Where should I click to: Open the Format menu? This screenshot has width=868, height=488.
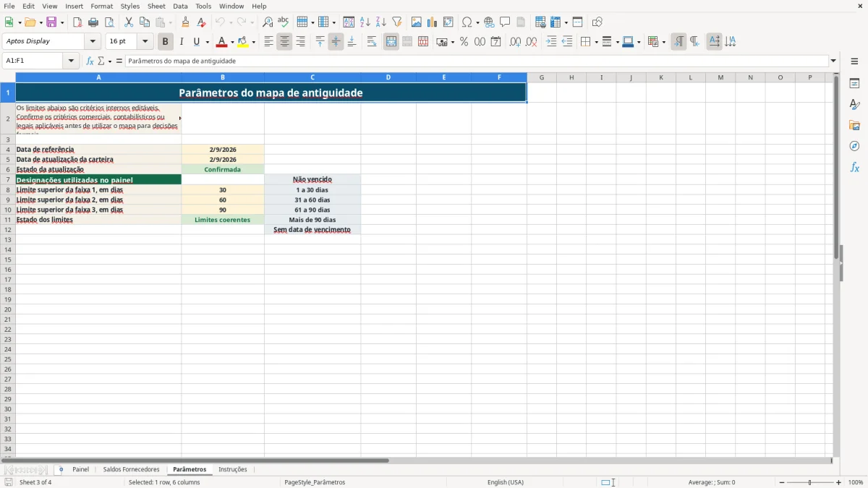point(102,6)
